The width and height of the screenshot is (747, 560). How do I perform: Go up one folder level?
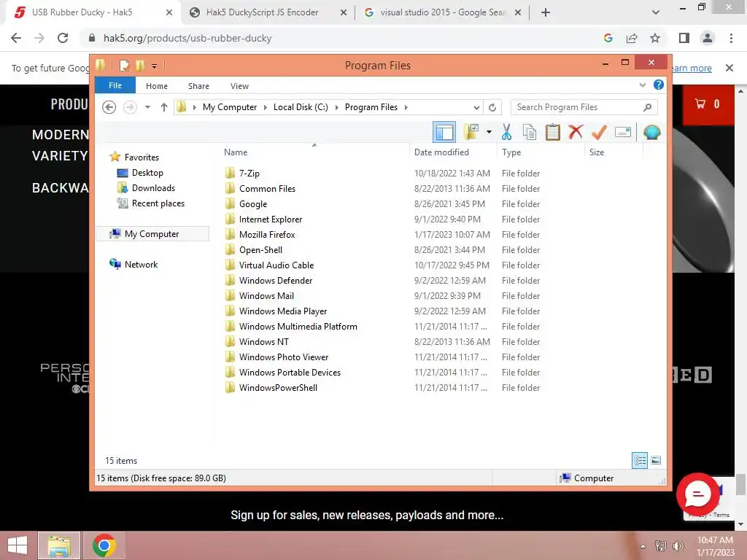click(x=164, y=107)
